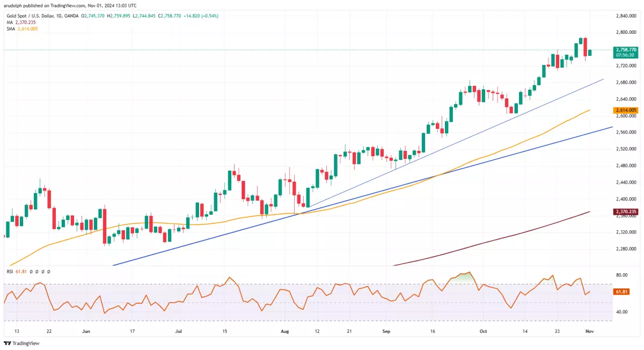Click the dark red MA price tag 2,370.235
Viewport: 644px width, 350px height.
(626, 212)
